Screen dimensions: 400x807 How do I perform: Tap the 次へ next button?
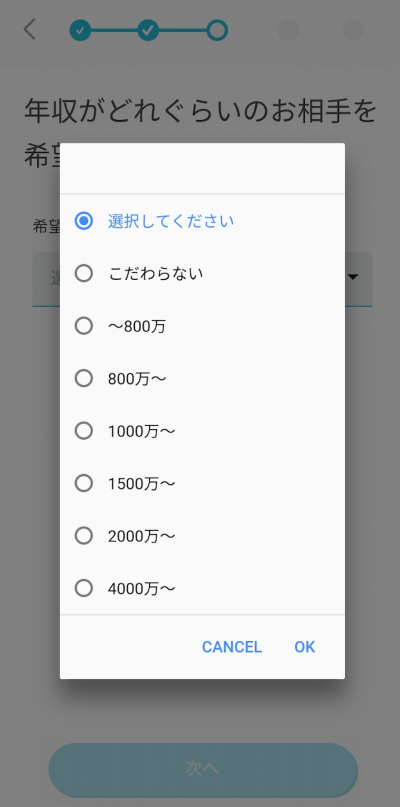tap(203, 770)
